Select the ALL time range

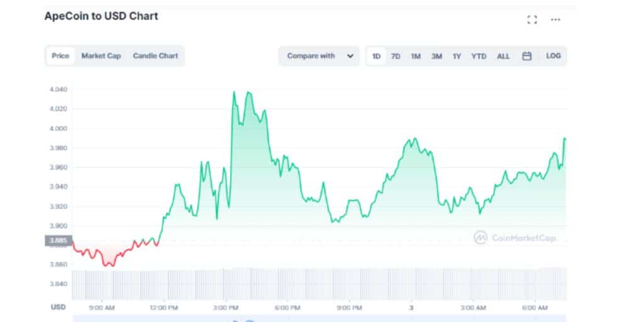(503, 56)
